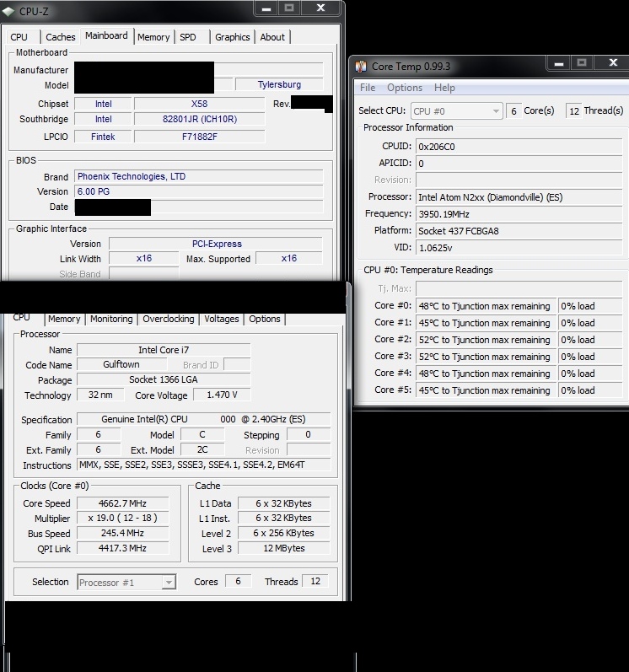Click the CPUID field 0x206C0

[x=519, y=147]
